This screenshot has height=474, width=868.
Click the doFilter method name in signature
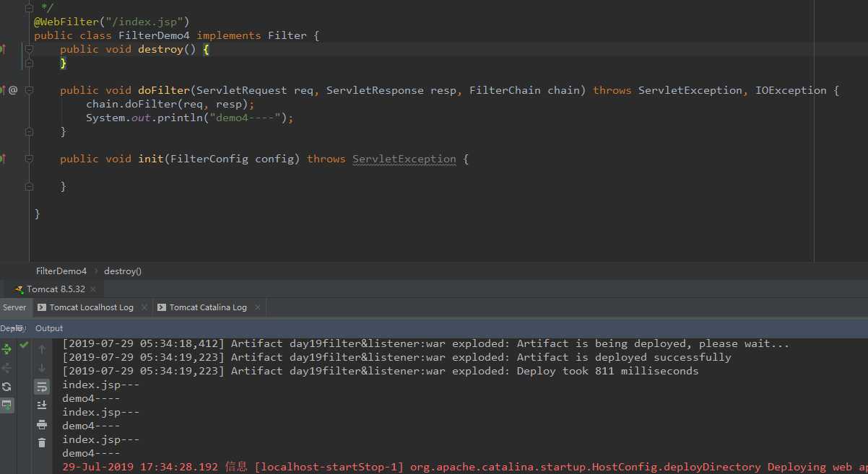click(x=164, y=90)
